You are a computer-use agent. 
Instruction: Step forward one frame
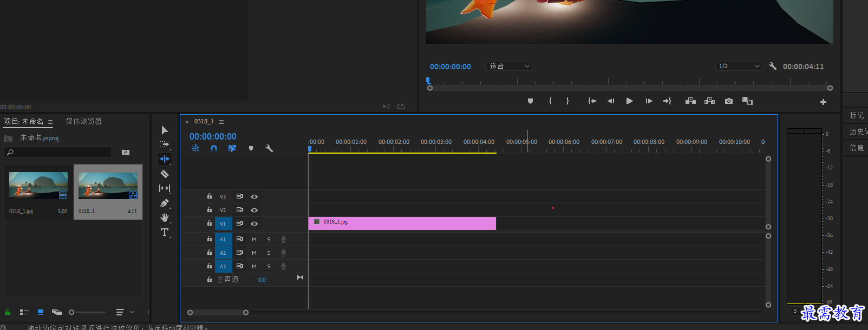click(649, 101)
